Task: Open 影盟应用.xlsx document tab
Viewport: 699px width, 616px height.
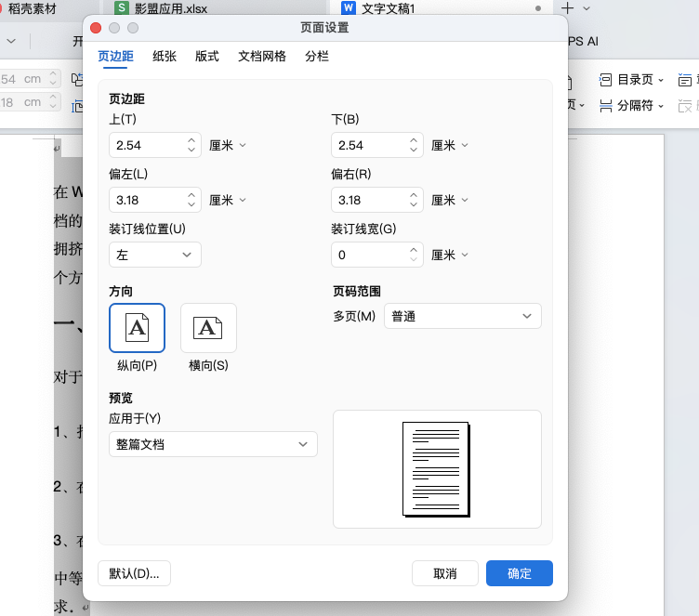Action: coord(171,8)
